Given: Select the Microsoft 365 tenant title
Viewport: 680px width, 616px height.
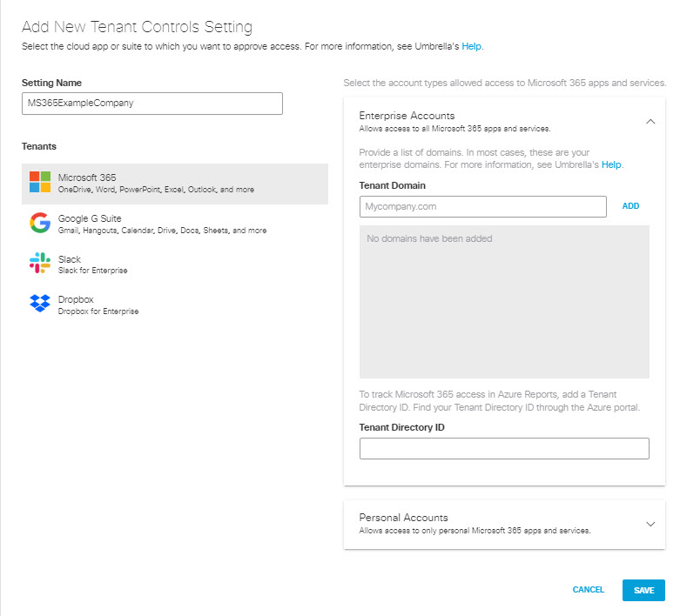Looking at the screenshot, I should click(x=87, y=177).
